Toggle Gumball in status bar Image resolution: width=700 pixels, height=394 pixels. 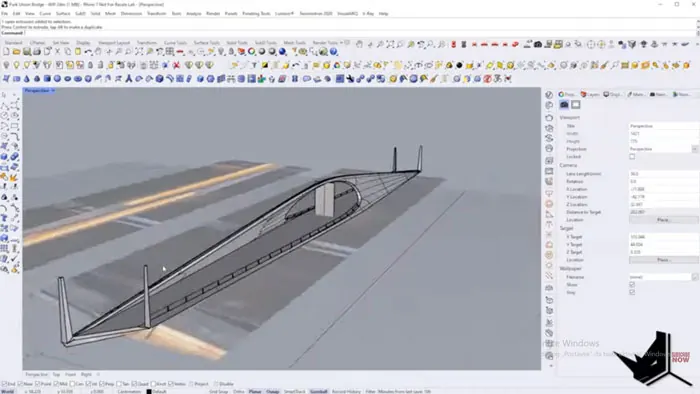pos(319,391)
